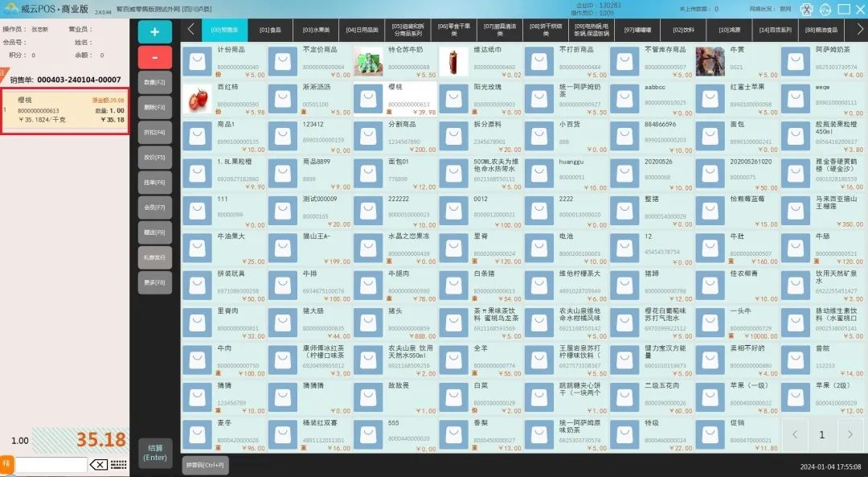Open the on-screen keyboard icon
This screenshot has width=868, height=477.
click(x=118, y=465)
